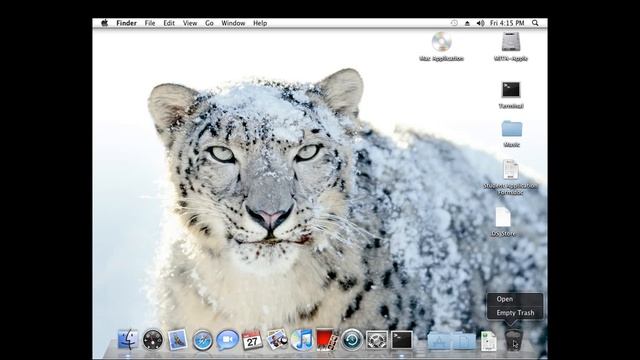
Task: Open the document file in the Dock
Action: 489,341
